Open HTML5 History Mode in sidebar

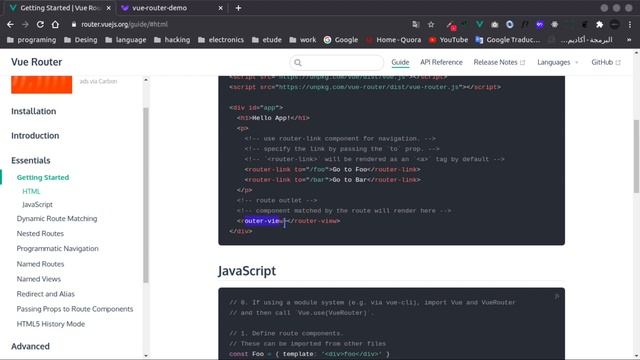[51, 324]
